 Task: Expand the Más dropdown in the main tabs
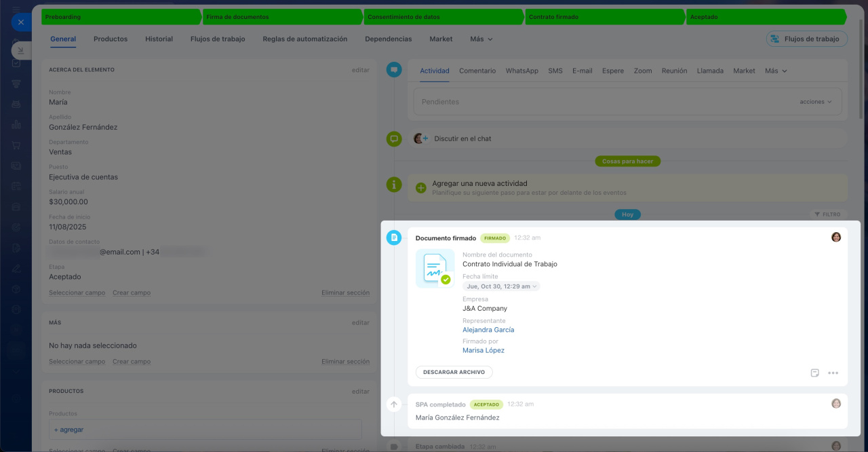click(x=481, y=39)
